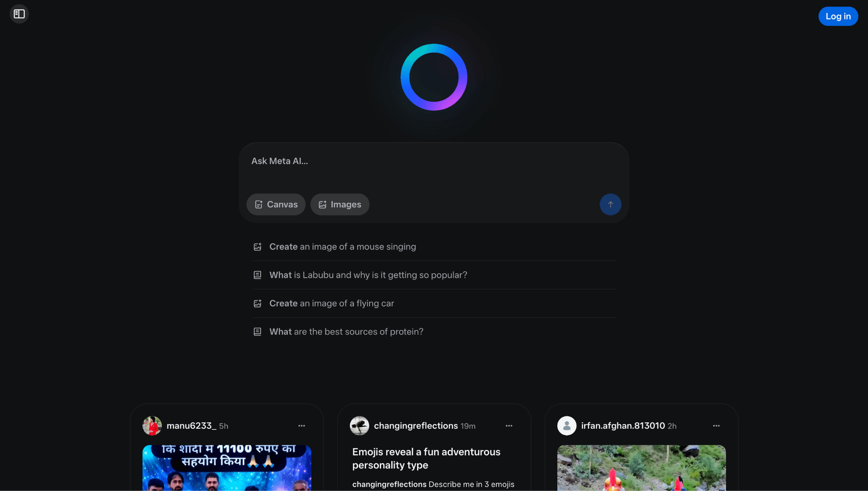Viewport: 868px width, 491px height.
Task: Choose 'Create an image of a flying car' suggestion
Action: [434, 304]
